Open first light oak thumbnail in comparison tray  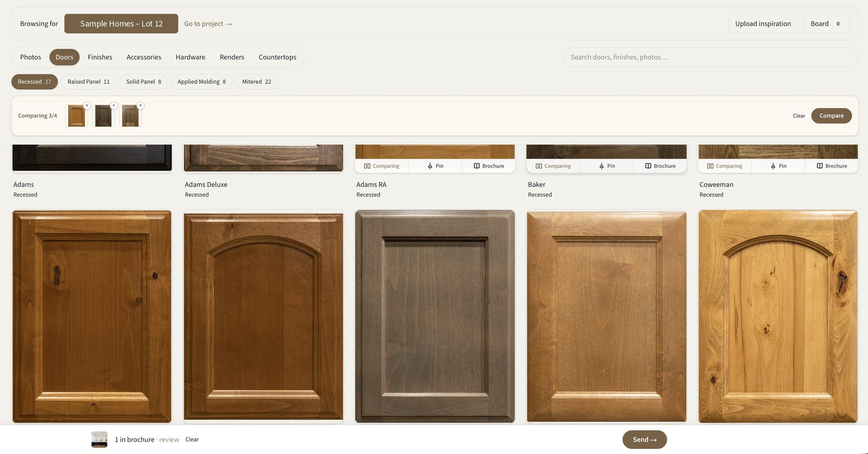coord(77,116)
